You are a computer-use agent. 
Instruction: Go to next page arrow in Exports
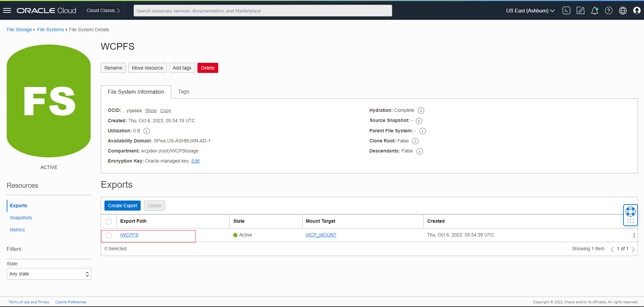[x=633, y=249]
